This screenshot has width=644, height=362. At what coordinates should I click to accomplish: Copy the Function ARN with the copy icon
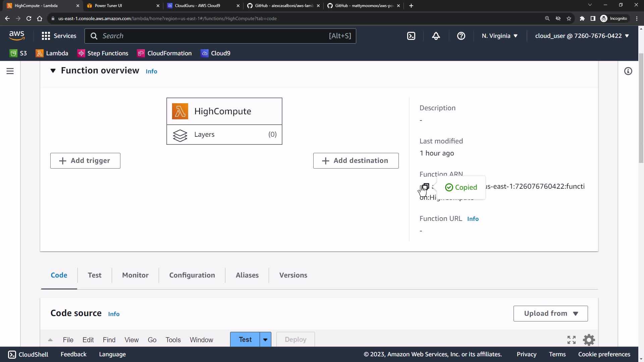[425, 187]
